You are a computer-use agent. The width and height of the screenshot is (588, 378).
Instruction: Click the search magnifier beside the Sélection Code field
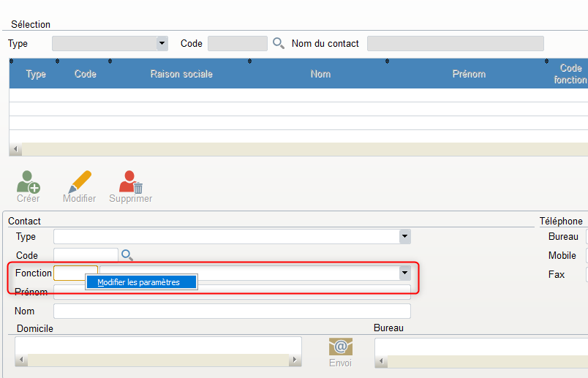coord(278,43)
